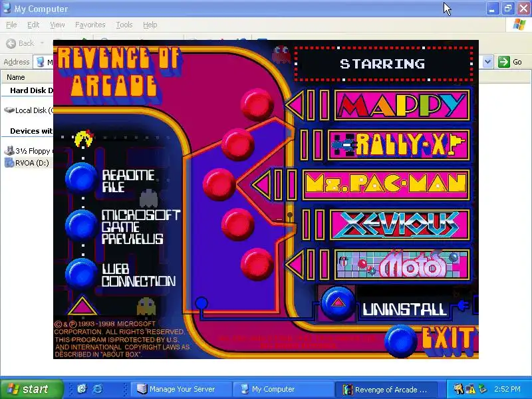Click the blue Readme File button
Image resolution: width=532 pixels, height=399 pixels.
[x=81, y=178]
